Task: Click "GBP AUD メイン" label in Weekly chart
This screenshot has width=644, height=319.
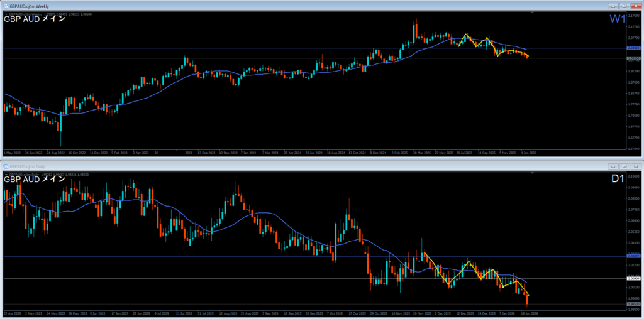Action: click(x=35, y=19)
